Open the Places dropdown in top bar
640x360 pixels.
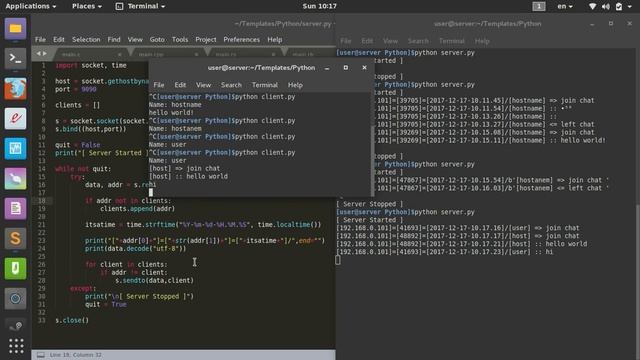tap(87, 6)
